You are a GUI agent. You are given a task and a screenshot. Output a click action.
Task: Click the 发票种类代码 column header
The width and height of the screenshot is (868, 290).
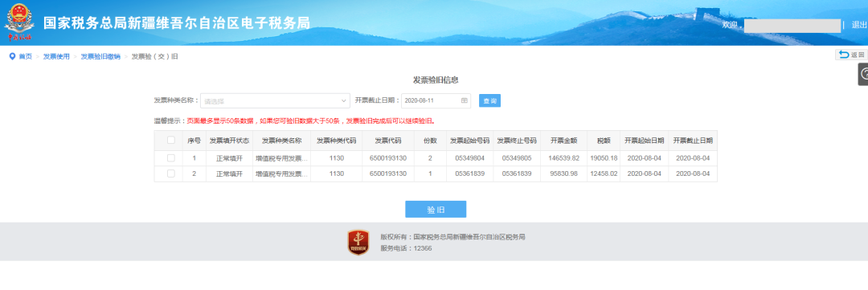coord(336,141)
